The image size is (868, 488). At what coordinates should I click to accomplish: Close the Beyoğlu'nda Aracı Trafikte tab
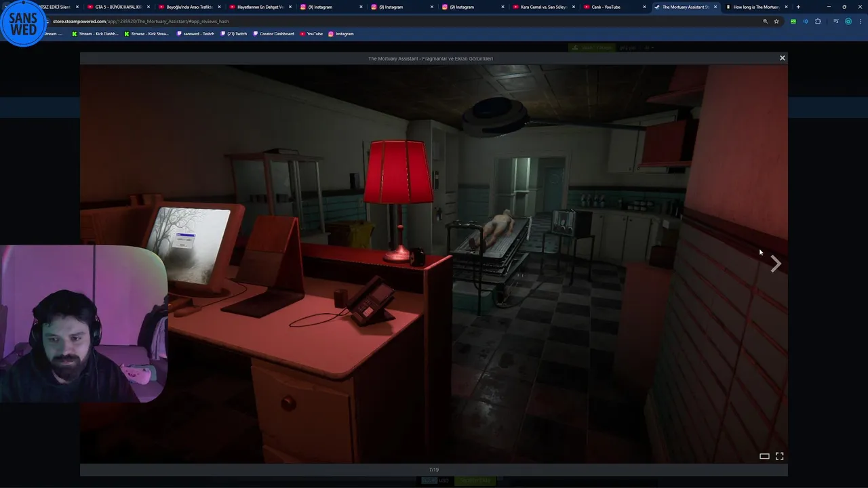(x=219, y=7)
